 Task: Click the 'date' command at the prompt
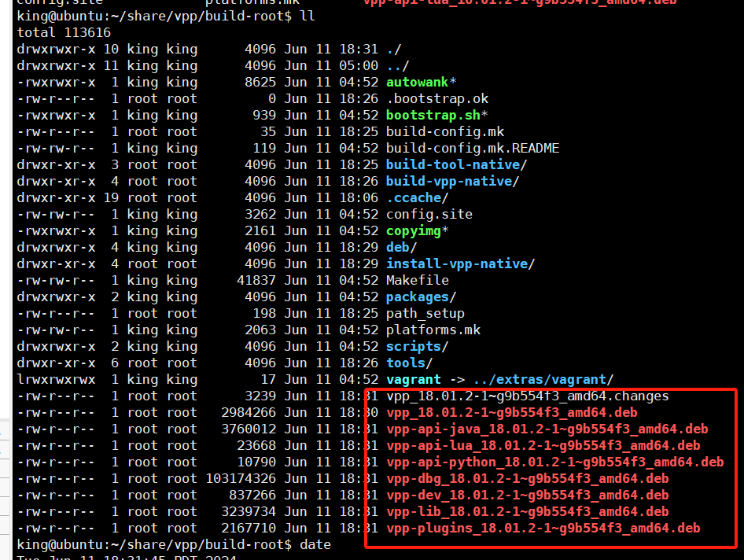point(315,545)
